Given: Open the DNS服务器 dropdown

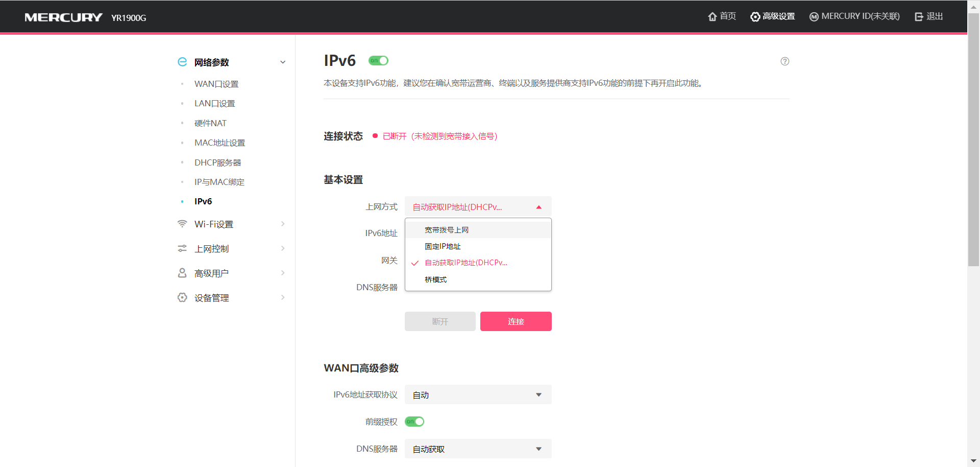Looking at the screenshot, I should point(538,449).
